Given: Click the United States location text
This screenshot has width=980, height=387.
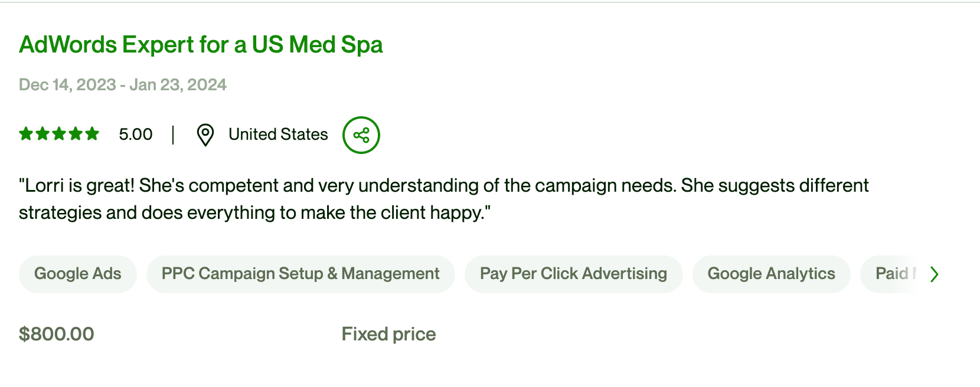Looking at the screenshot, I should [x=278, y=135].
